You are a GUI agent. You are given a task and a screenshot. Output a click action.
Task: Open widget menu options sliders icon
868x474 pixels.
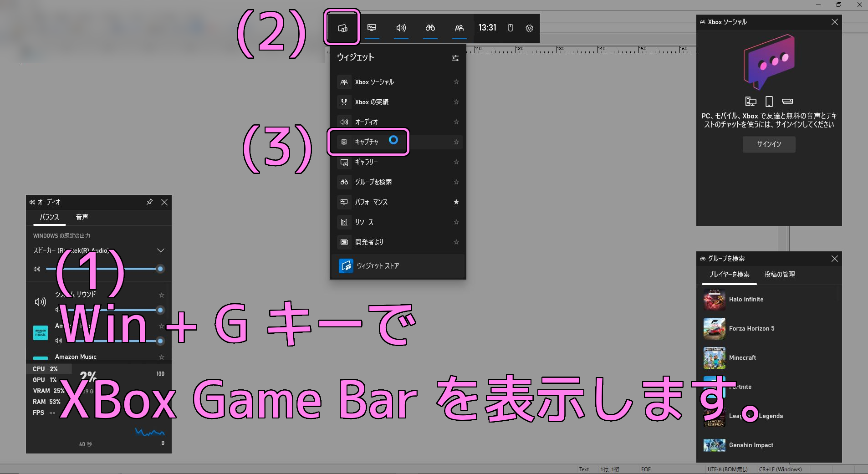(x=455, y=58)
